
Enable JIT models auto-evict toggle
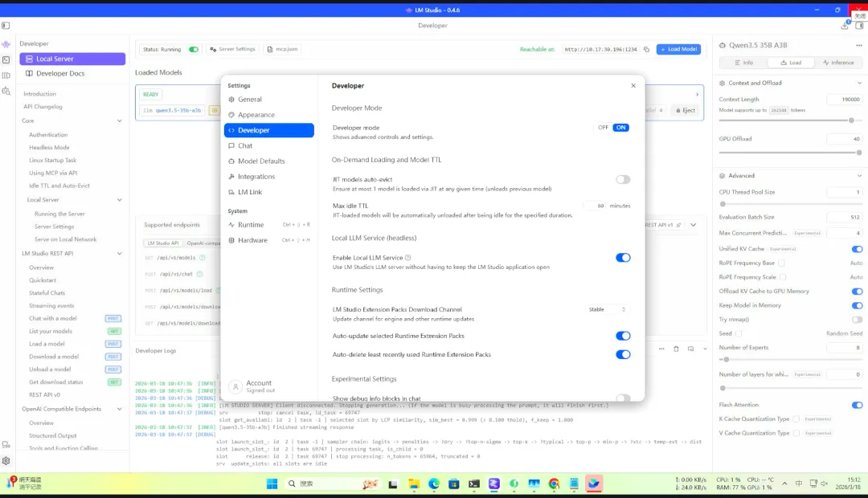623,179
